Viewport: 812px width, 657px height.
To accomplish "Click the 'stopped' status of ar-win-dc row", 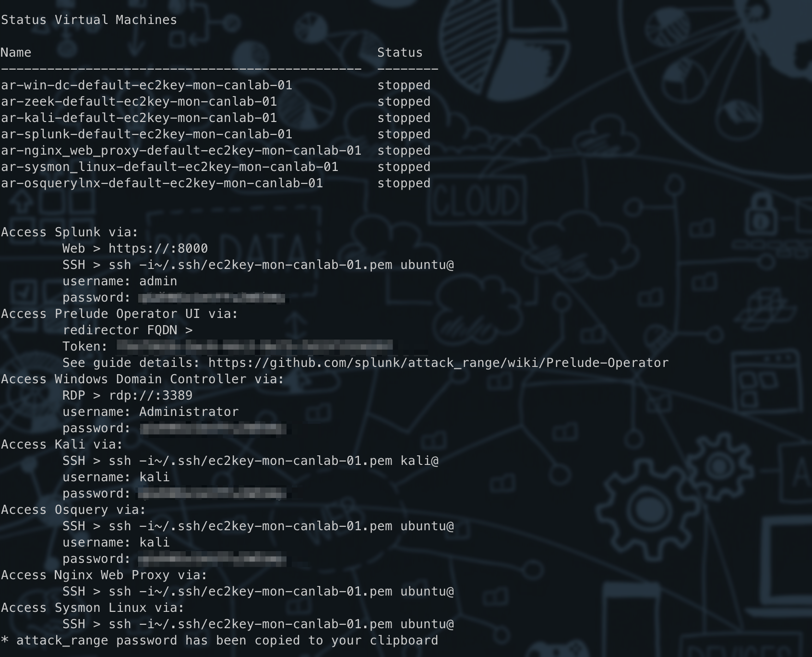I will click(404, 85).
